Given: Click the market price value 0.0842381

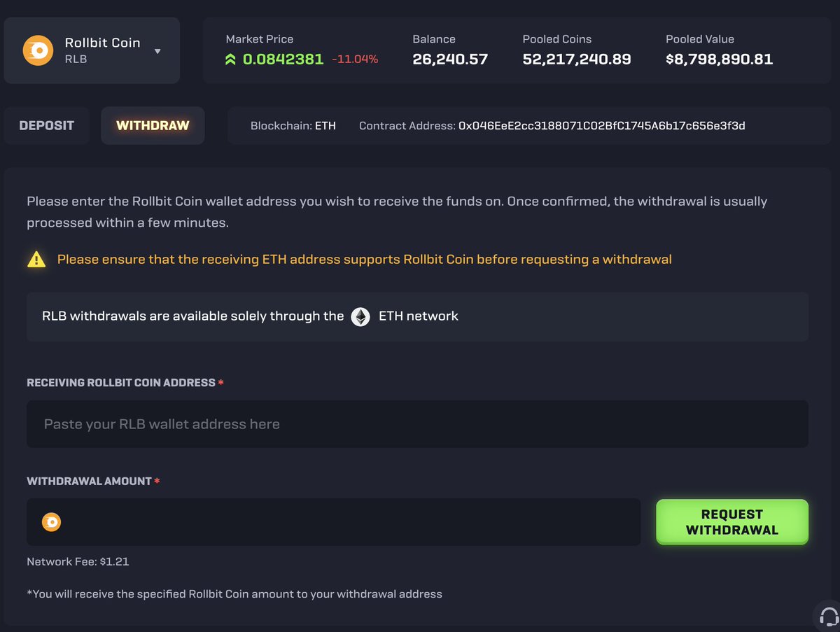Looking at the screenshot, I should tap(283, 59).
